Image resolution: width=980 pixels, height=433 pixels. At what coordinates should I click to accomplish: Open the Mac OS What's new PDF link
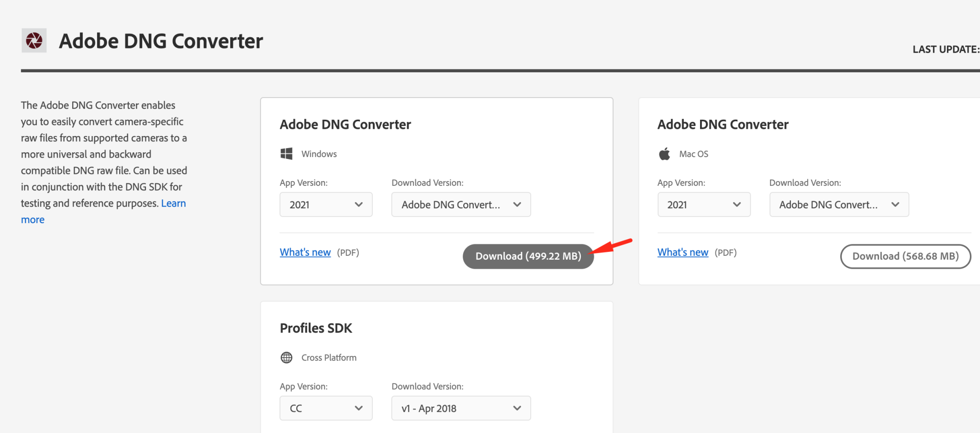click(x=683, y=252)
